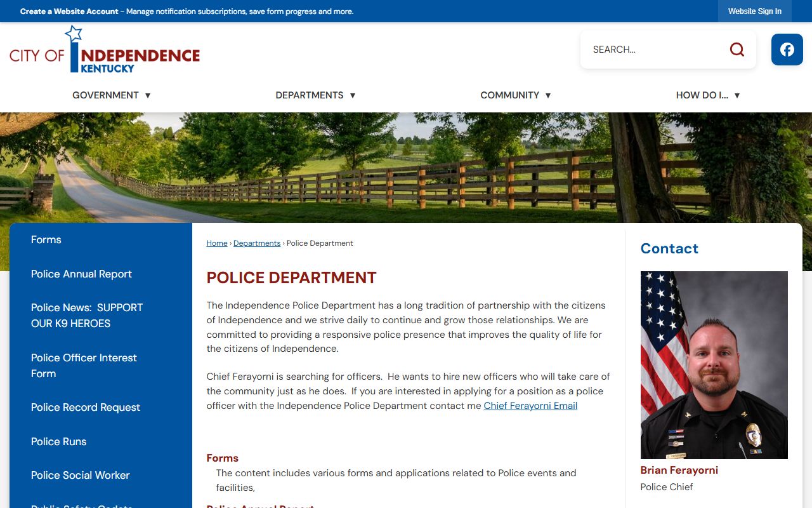Click the search magnifier icon
812x508 pixels.
coord(737,50)
